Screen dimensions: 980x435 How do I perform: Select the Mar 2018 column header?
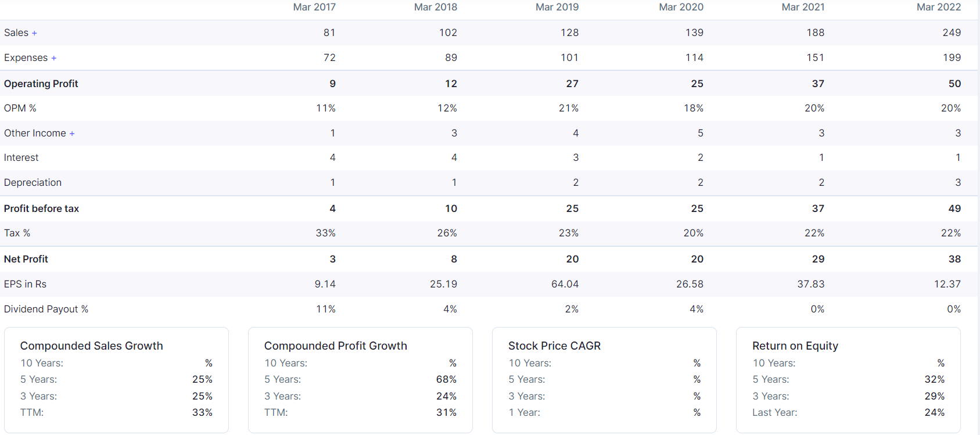point(435,7)
